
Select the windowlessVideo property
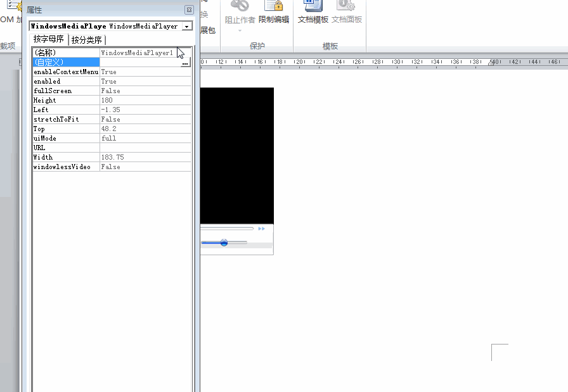pos(66,167)
